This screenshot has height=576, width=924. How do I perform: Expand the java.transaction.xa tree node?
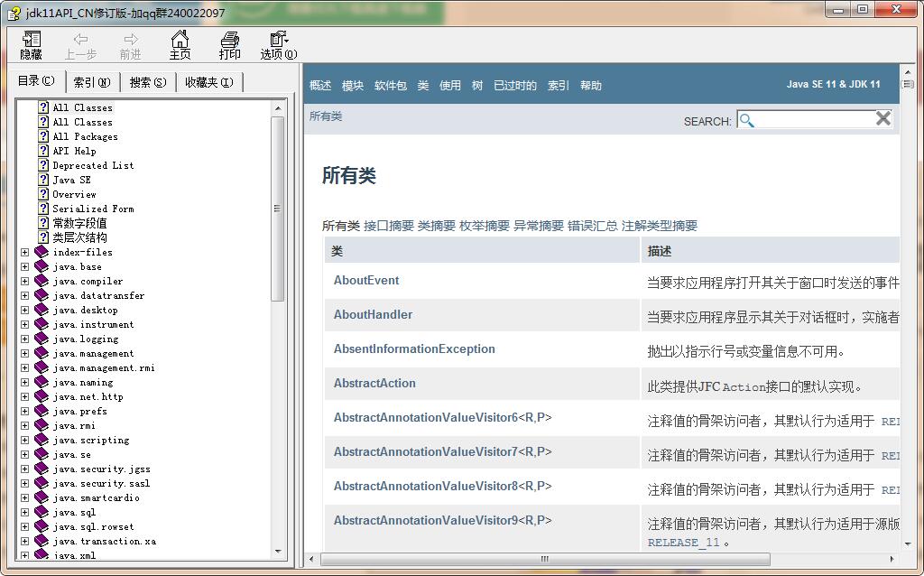click(x=24, y=541)
